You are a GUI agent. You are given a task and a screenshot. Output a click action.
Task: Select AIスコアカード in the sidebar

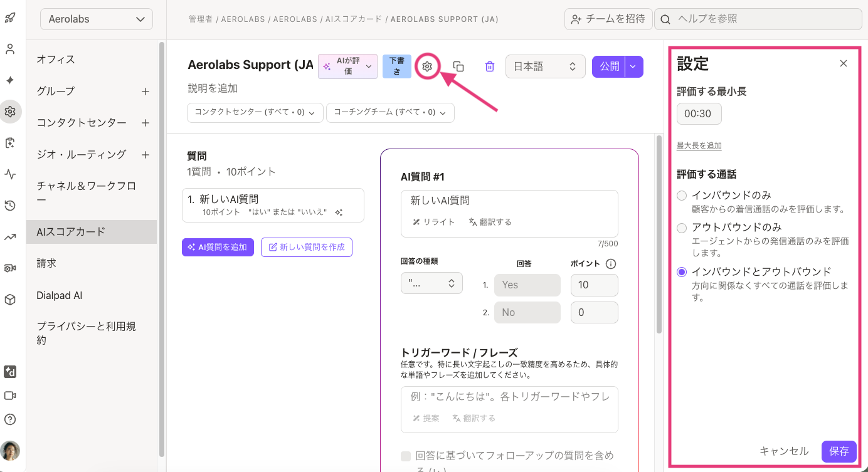(x=92, y=232)
